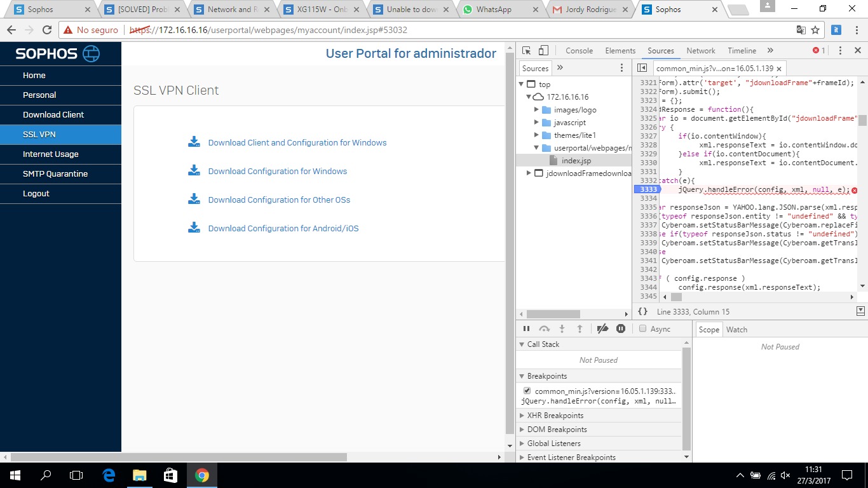Collapse the top frame tree node

[x=522, y=85]
